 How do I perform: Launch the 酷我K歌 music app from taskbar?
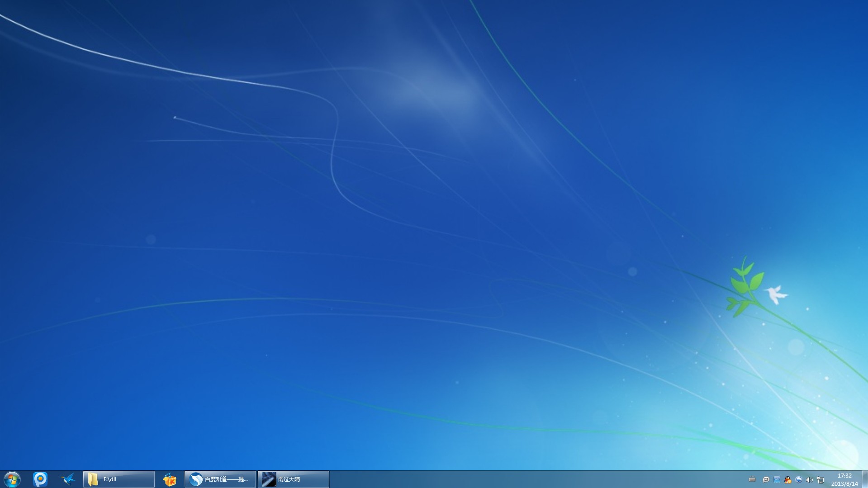[169, 479]
